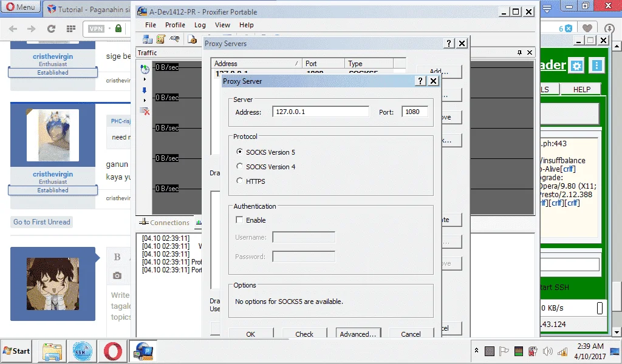Sort by Port column header

323,63
